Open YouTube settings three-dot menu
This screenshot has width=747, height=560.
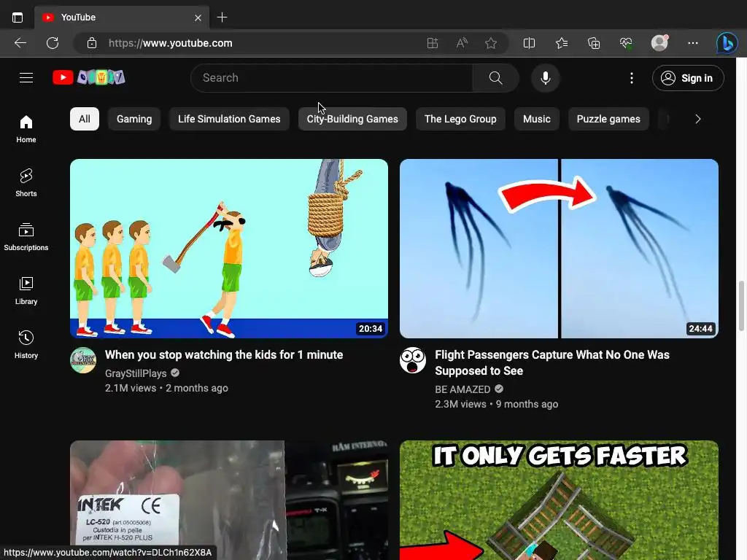coord(632,78)
